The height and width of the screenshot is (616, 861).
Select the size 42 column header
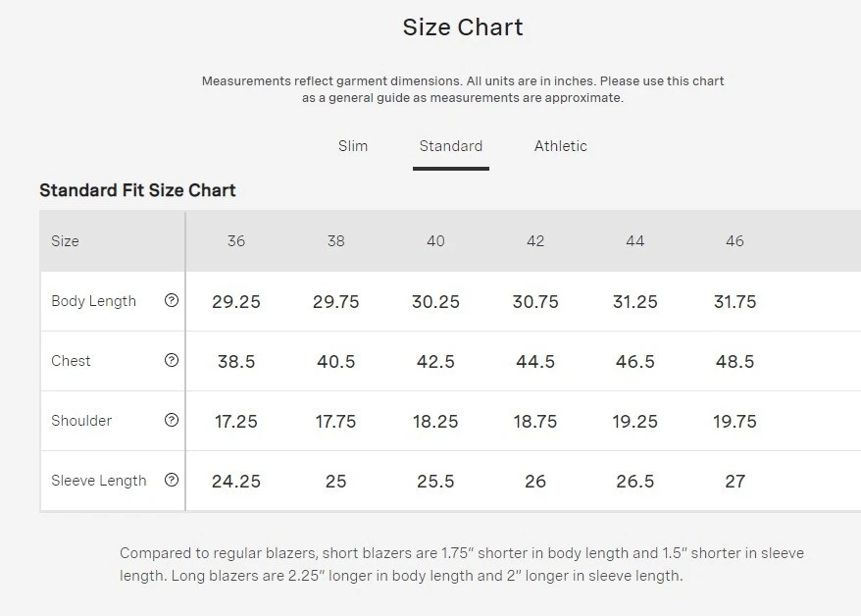pos(535,241)
